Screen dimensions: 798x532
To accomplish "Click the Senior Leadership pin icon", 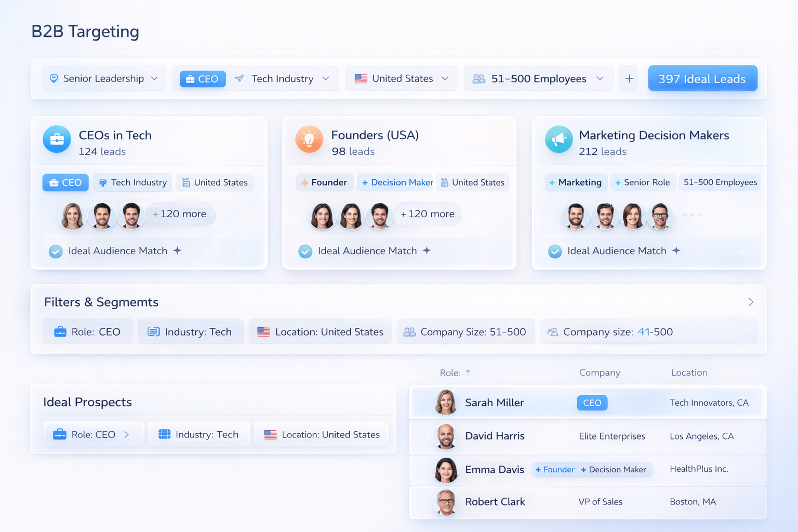I will (54, 78).
